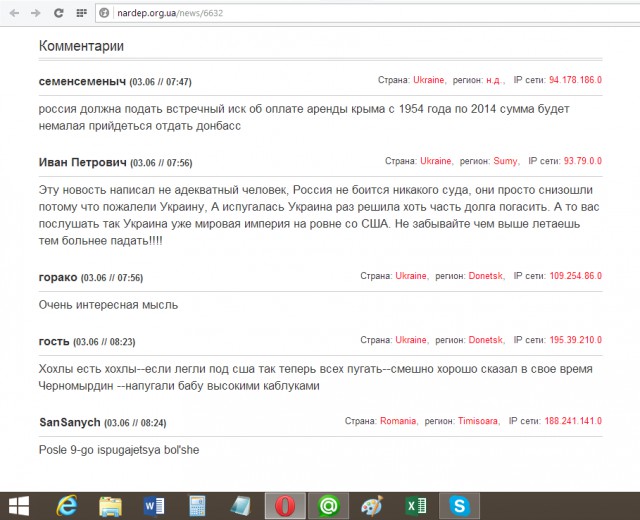The height and width of the screenshot is (520, 640).
Task: Open Microsoft Excel from the taskbar
Action: coord(416,506)
